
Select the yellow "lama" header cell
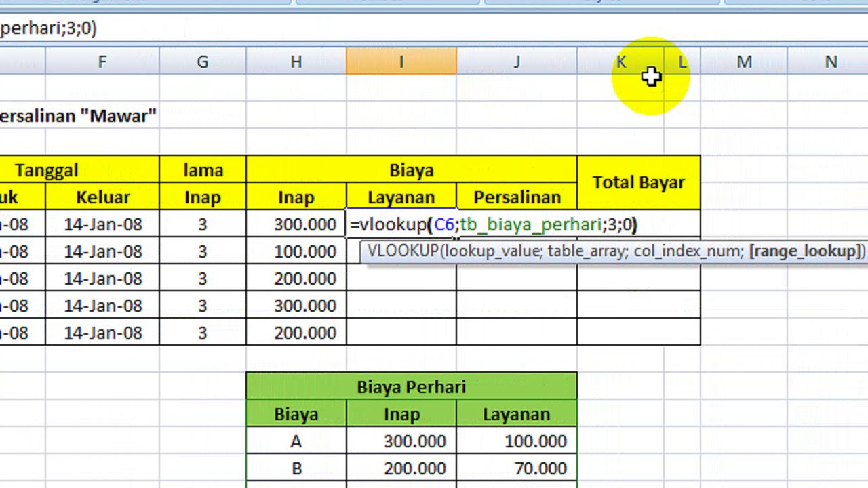point(203,169)
